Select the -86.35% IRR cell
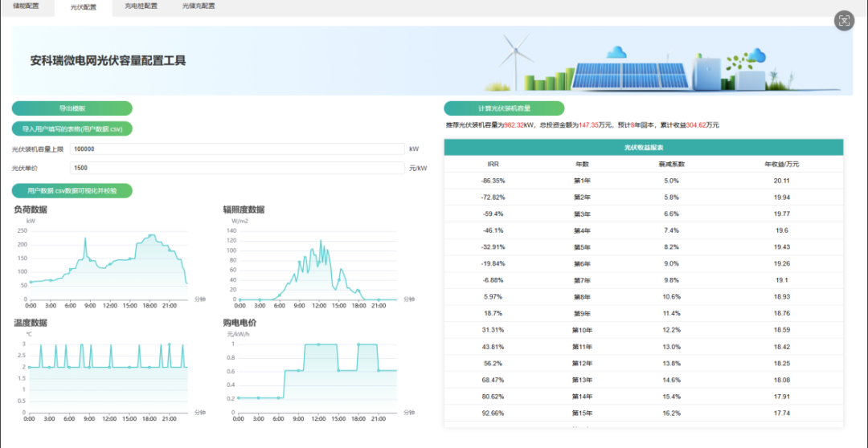Image resolution: width=868 pixels, height=448 pixels. coord(493,181)
